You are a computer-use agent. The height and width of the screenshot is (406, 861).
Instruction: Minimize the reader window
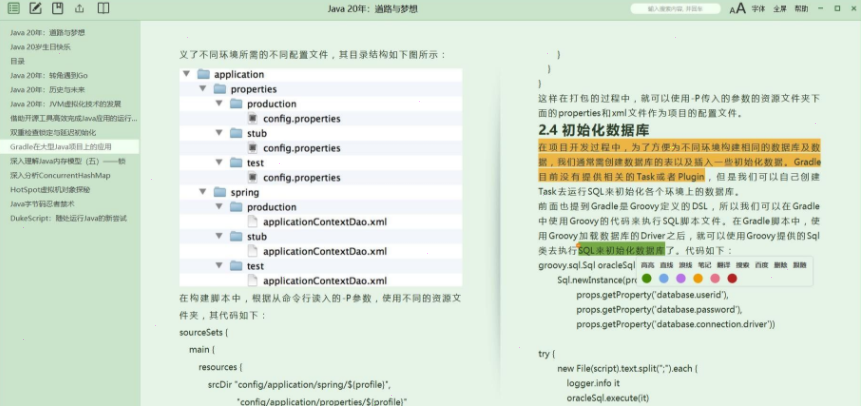point(820,8)
